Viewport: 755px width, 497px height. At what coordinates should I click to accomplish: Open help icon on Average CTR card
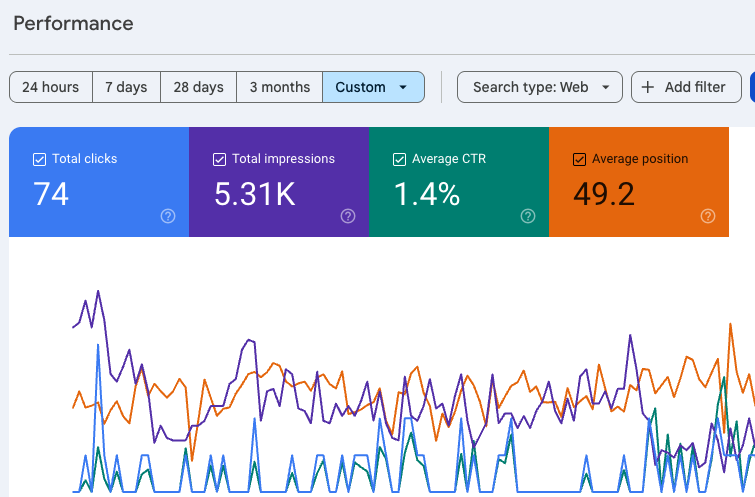pyautogui.click(x=528, y=216)
